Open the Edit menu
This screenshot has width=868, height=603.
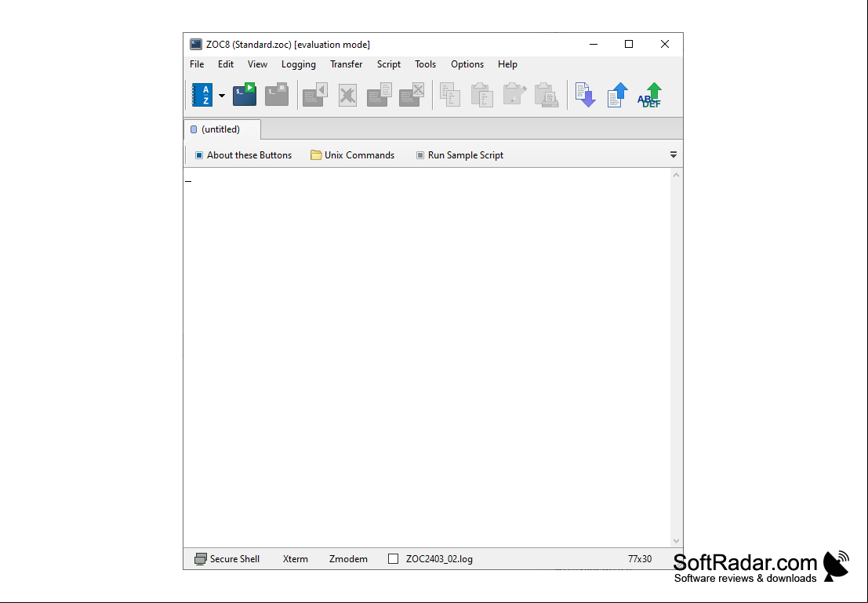[x=225, y=64]
